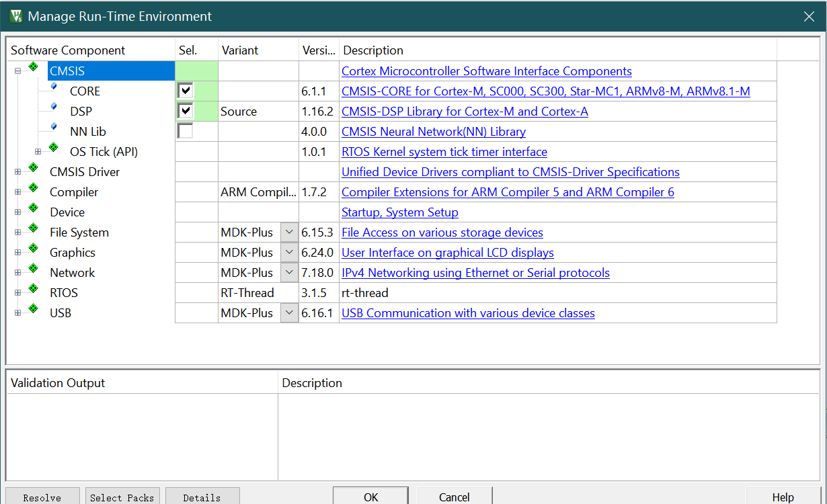Expand the Compiler tree node
This screenshot has width=827, height=504.
(17, 192)
